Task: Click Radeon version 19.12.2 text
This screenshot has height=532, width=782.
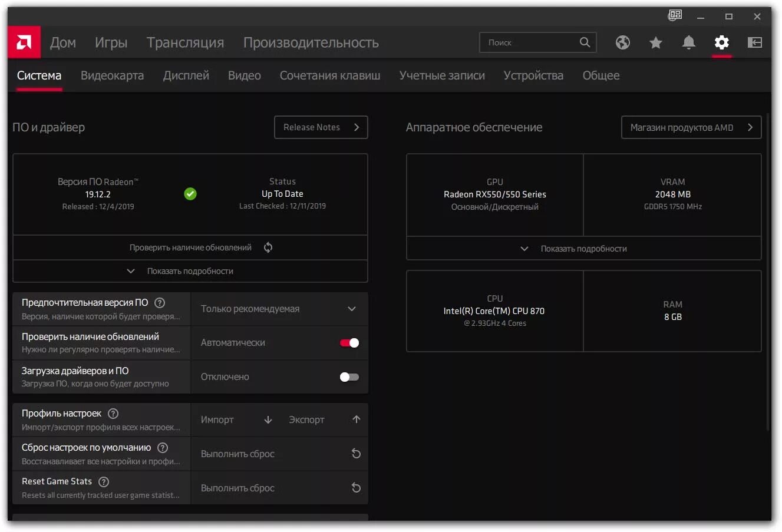Action: (98, 194)
